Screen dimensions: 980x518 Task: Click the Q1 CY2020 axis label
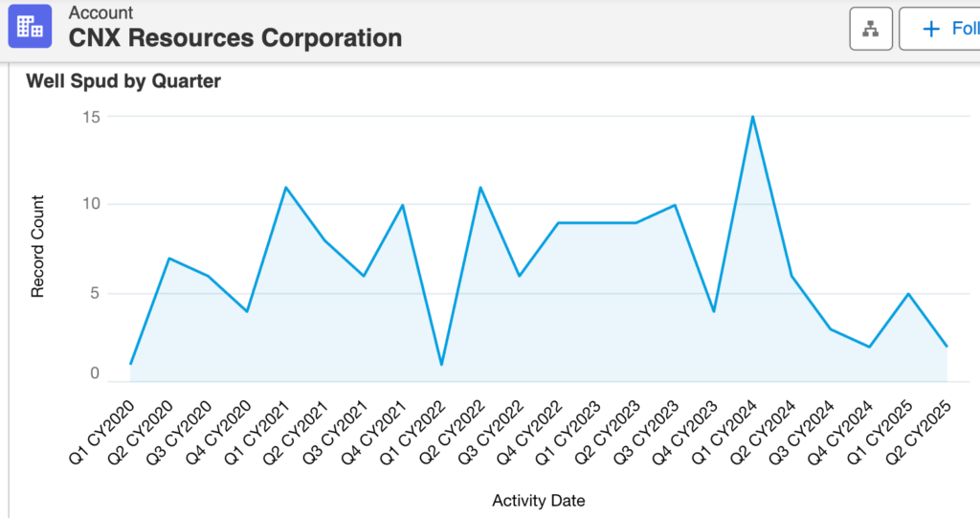point(101,432)
